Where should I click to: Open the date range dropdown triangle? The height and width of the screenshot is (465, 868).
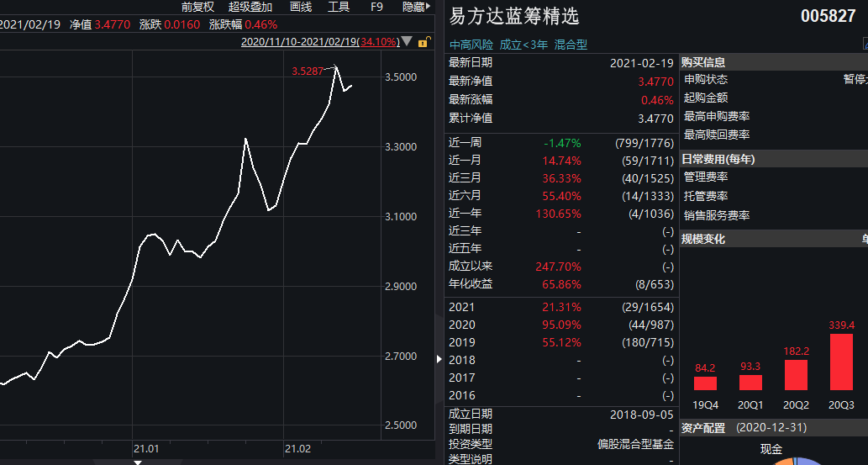(407, 41)
